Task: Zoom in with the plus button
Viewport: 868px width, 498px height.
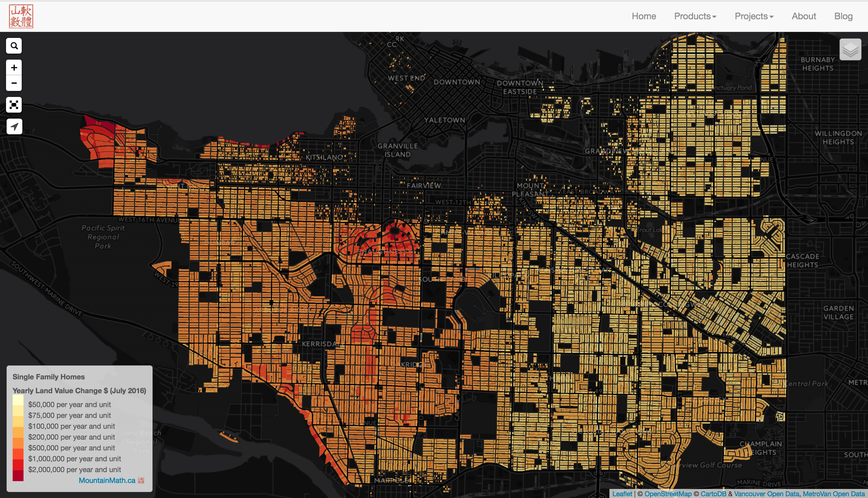Action: point(14,68)
